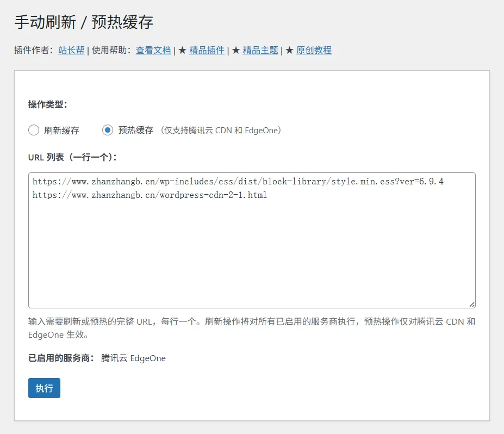Click the 腾讯云 EdgeOne provider text

point(133,358)
